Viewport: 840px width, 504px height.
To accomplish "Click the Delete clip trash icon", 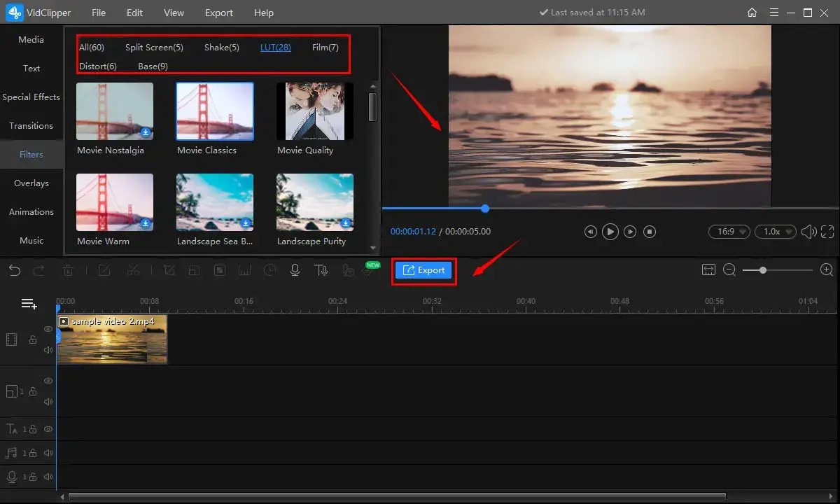I will (x=68, y=270).
